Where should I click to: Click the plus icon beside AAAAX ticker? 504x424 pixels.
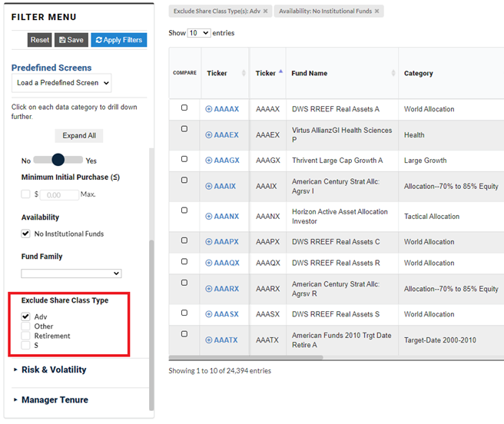tap(209, 109)
